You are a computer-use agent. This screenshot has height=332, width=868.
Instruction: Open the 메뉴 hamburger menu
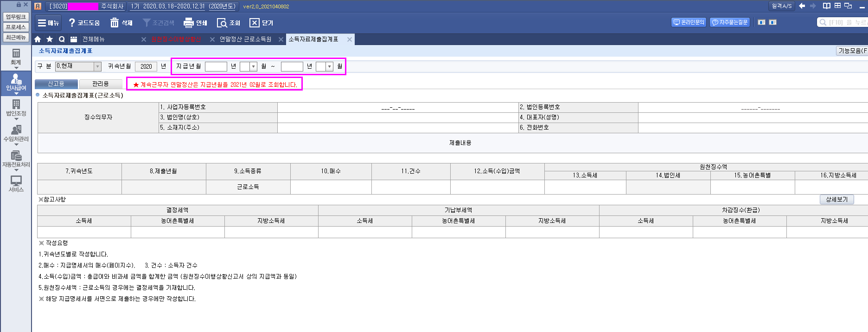click(48, 23)
